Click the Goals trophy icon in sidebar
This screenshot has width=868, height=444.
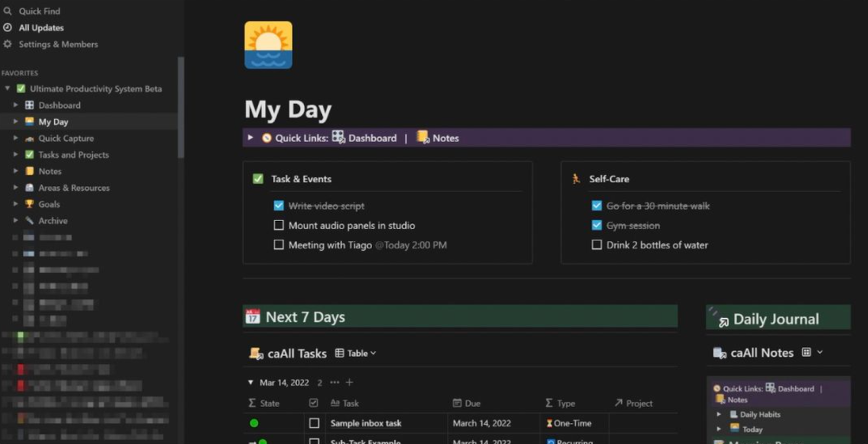tap(30, 204)
